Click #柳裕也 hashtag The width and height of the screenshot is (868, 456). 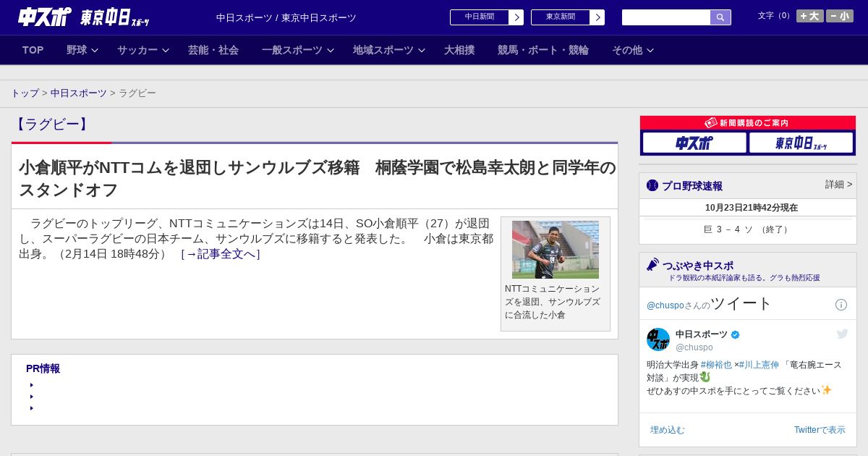click(716, 365)
